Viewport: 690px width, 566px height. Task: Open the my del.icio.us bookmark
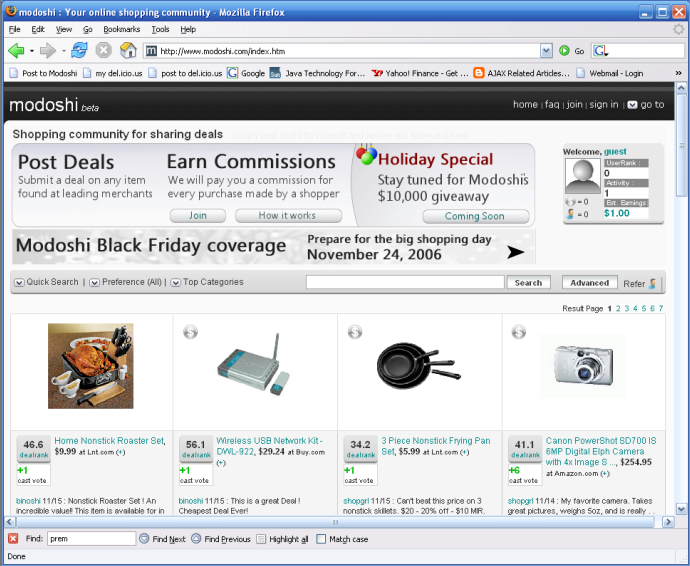(x=113, y=73)
